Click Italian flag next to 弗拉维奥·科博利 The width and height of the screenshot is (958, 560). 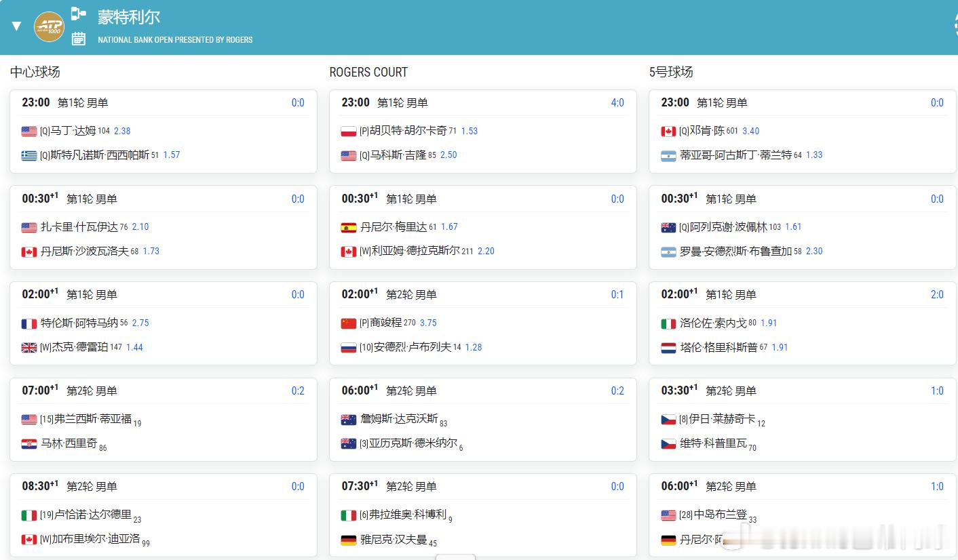coord(349,517)
